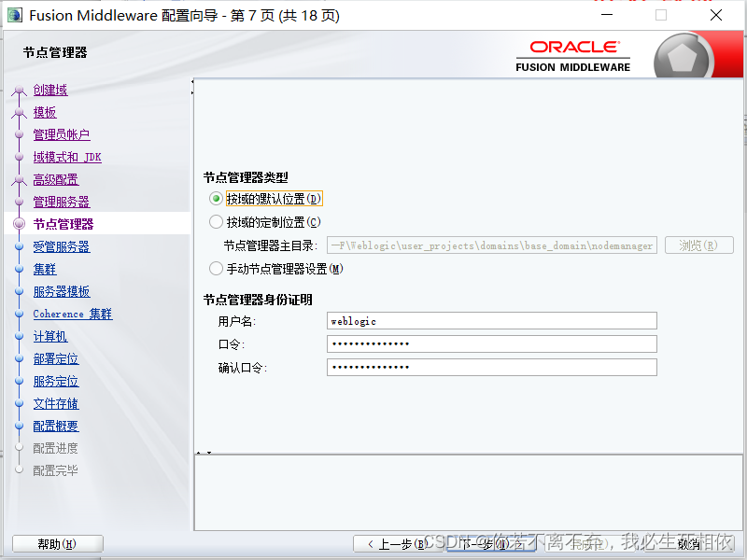
Task: Click the 节点管理器类型 section heading
Action: point(246,177)
